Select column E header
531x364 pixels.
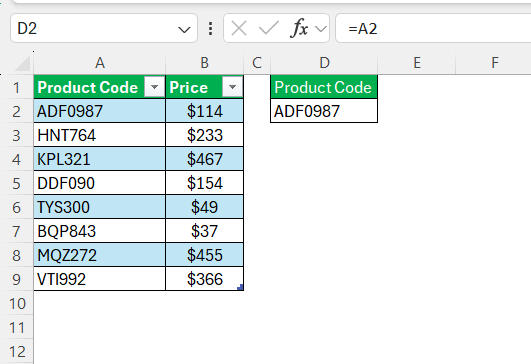pos(417,63)
